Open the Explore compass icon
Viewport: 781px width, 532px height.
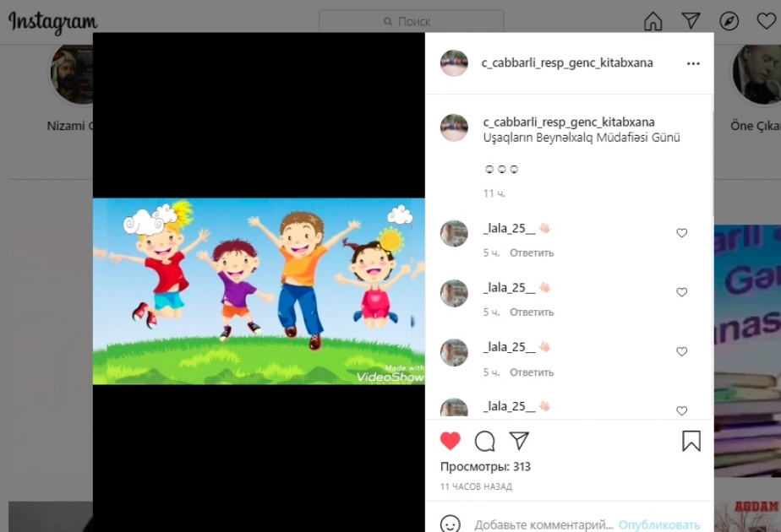click(x=729, y=21)
